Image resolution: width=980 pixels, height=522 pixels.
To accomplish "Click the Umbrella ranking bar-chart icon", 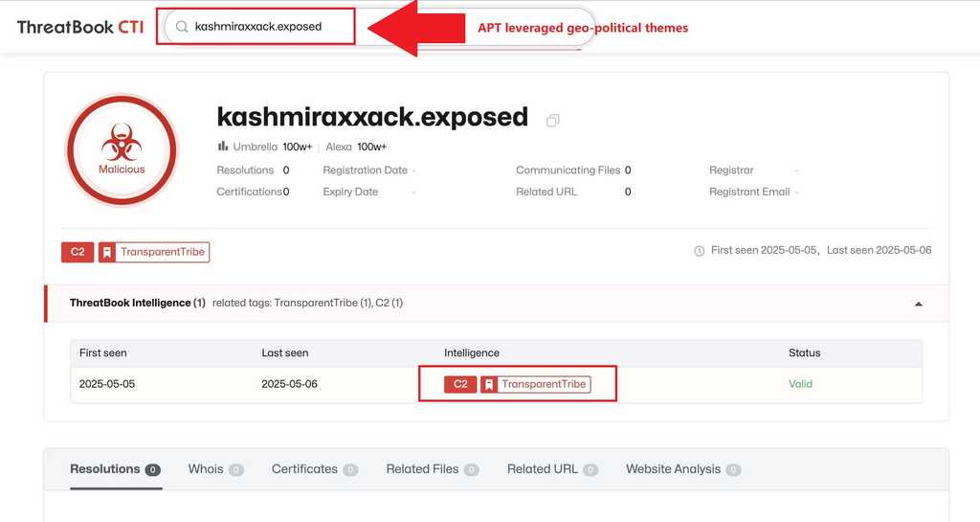I will pyautogui.click(x=222, y=147).
